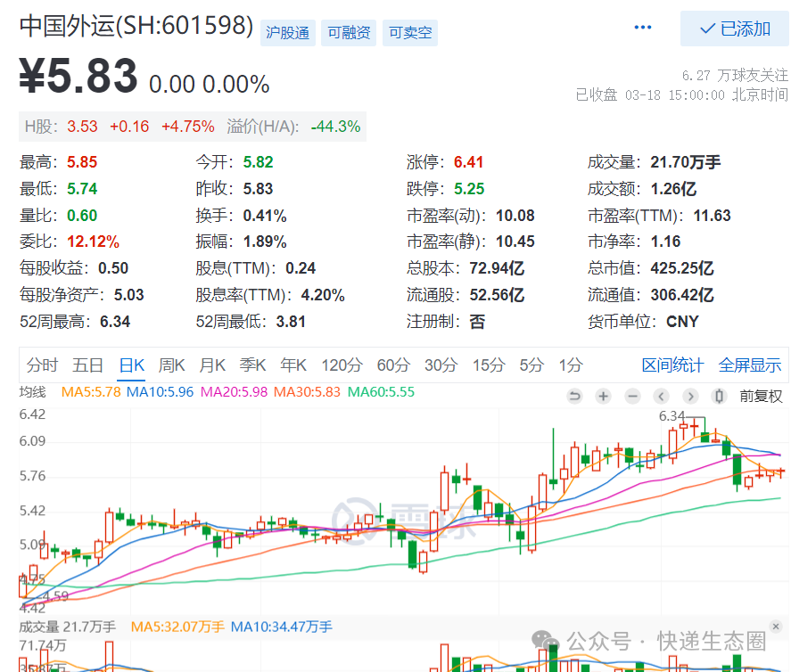The height and width of the screenshot is (672, 791).
Task: Click the 市盈率(TTM) 11.63 value
Action: tap(712, 216)
